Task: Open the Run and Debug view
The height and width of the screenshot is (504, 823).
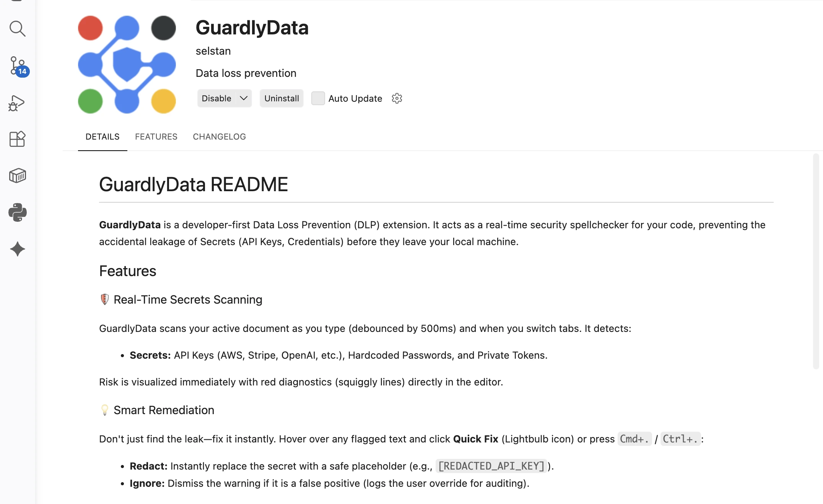Action: pos(17,103)
